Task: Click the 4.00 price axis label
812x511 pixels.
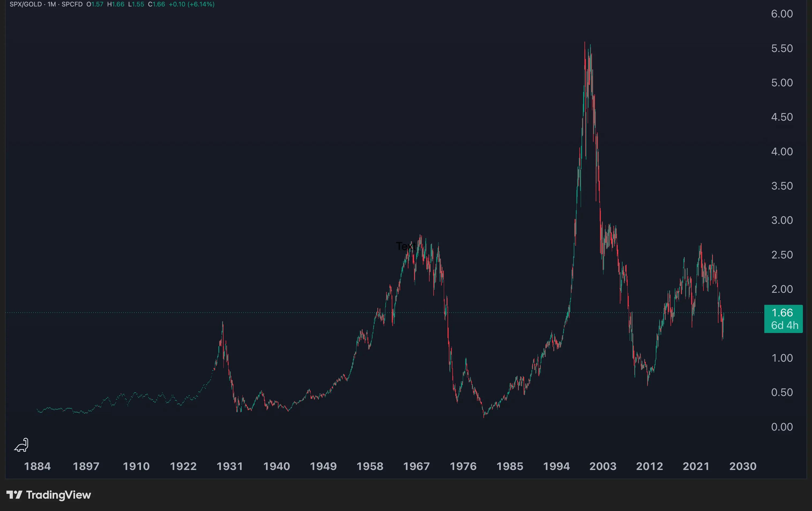Action: [x=782, y=151]
